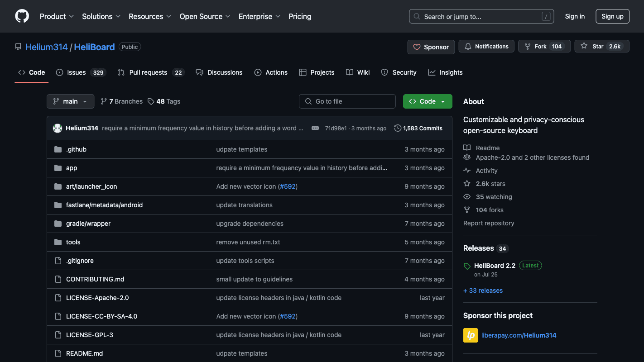The width and height of the screenshot is (644, 362).
Task: Click the HeliBoard 2.2 release tag icon
Action: coord(467,266)
